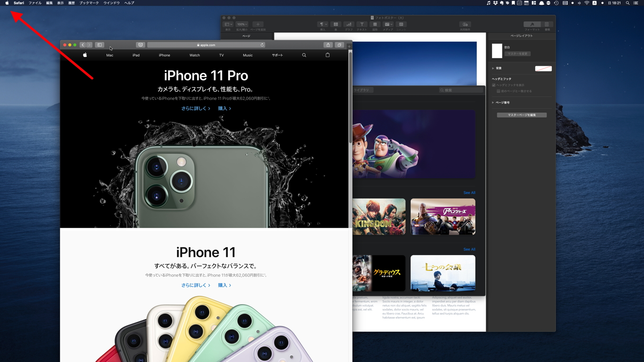
Task: Open Spotlight search in the menu bar
Action: [628, 3]
